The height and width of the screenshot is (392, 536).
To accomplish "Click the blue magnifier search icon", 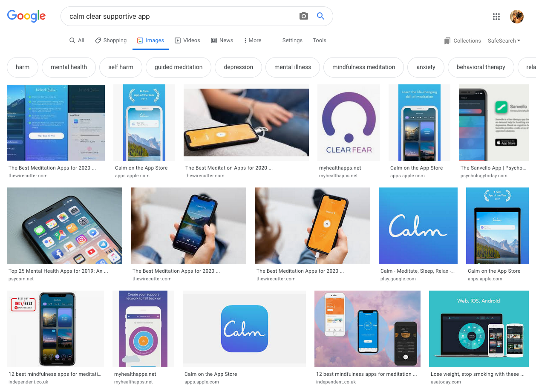I will (x=321, y=16).
